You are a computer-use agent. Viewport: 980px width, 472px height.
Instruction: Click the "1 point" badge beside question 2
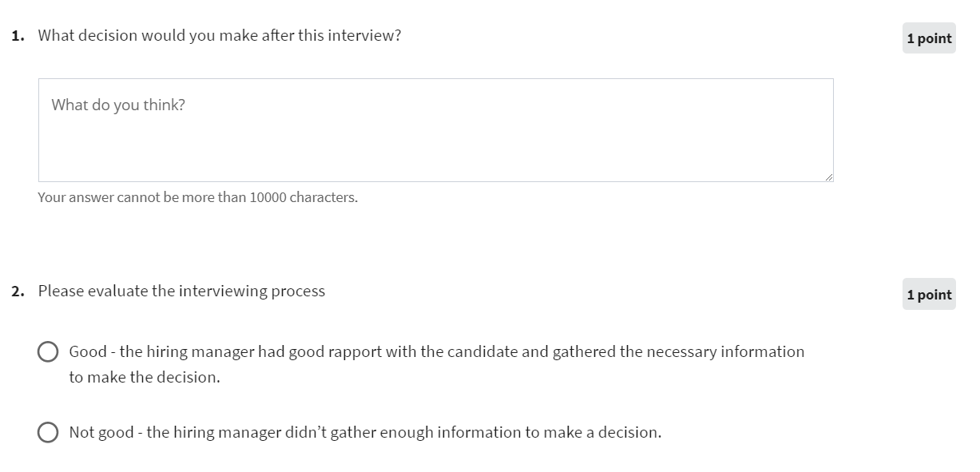tap(929, 294)
